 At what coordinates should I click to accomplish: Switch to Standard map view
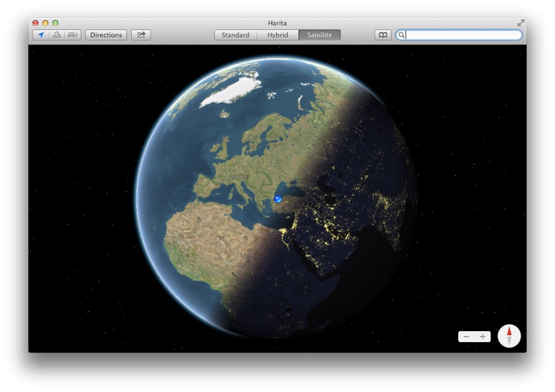(x=235, y=35)
